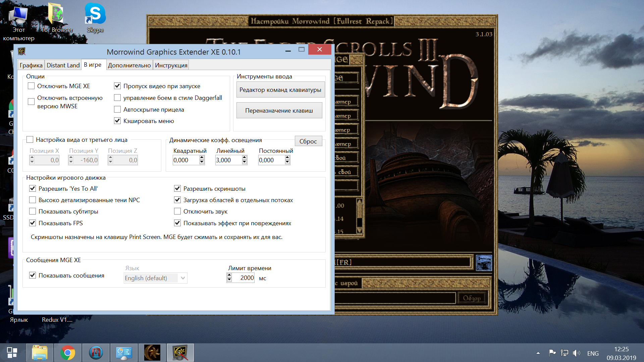Click Переназначение клавиш button
Screen dimensions: 644x362
(279, 111)
